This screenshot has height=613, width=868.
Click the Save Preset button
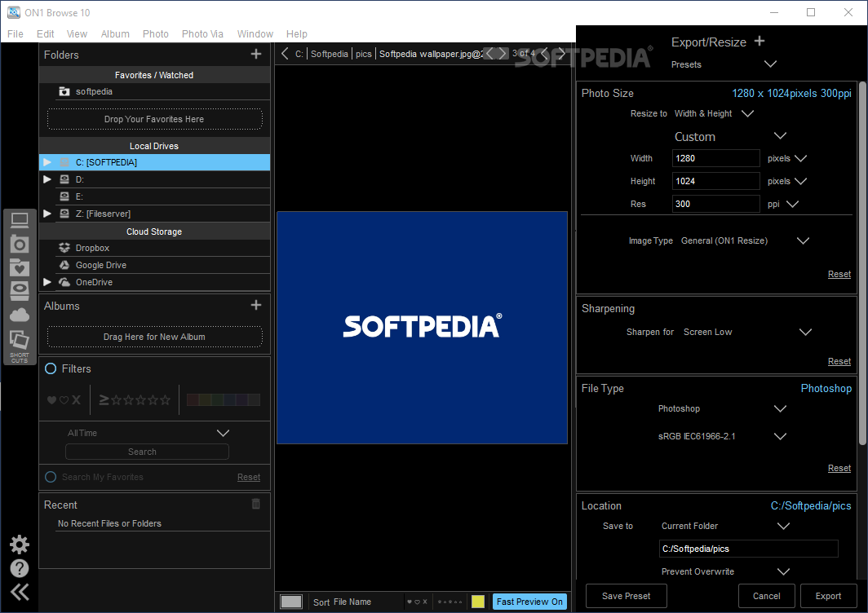[x=626, y=596]
